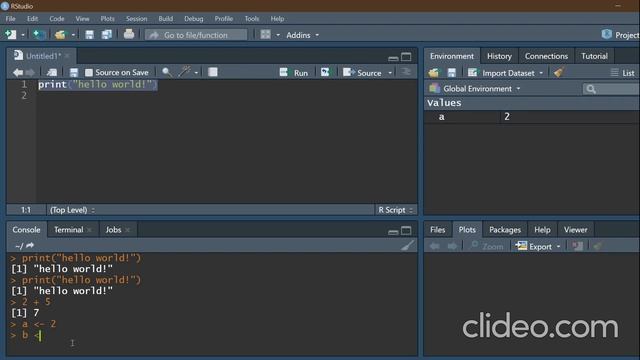Open an existing file via folder icon

60,35
